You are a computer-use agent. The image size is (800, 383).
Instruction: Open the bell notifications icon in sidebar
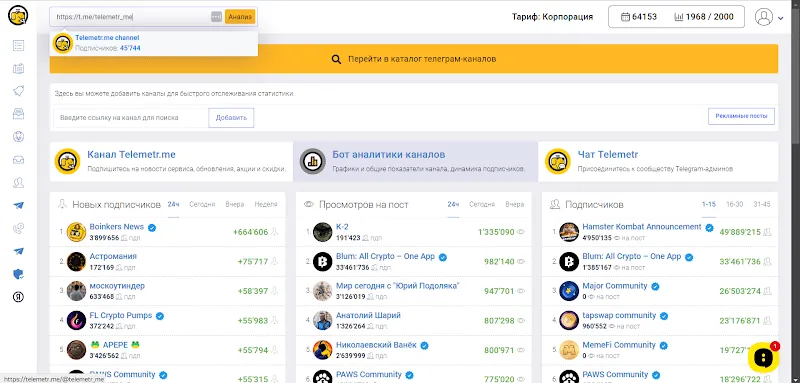(x=18, y=91)
